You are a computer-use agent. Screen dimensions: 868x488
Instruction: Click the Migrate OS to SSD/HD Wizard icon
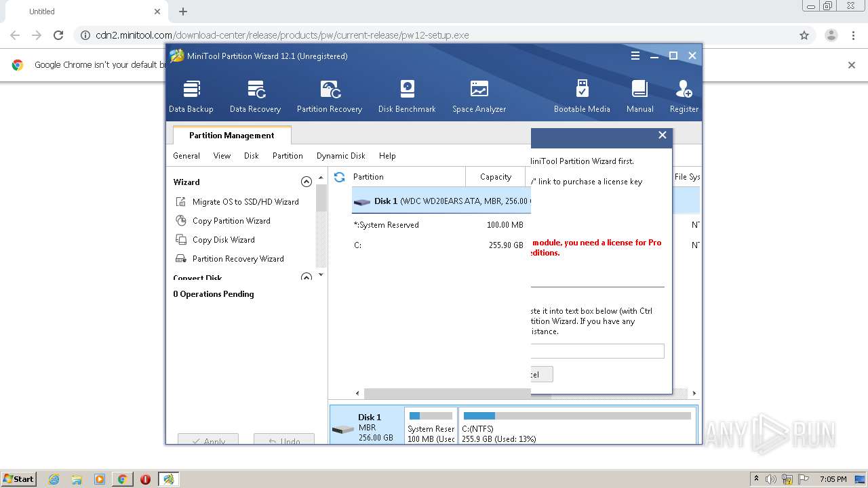tap(181, 202)
